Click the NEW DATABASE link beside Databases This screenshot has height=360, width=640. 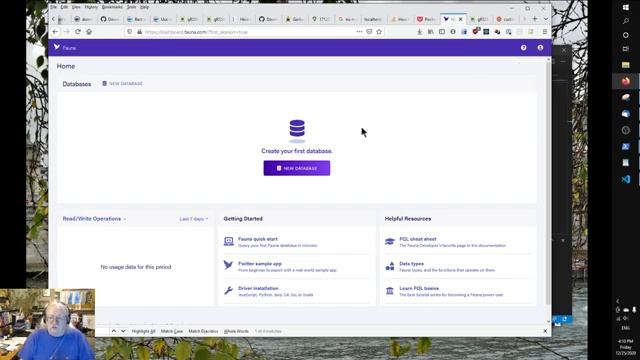pos(122,84)
